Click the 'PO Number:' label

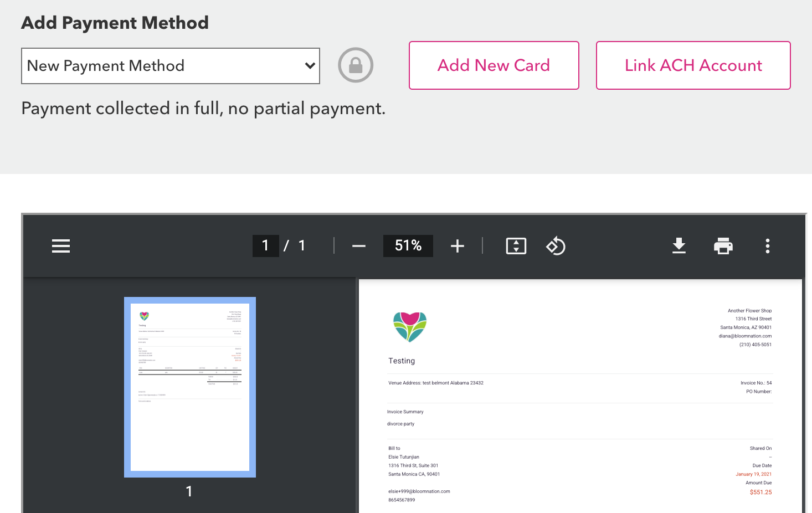[759, 392]
